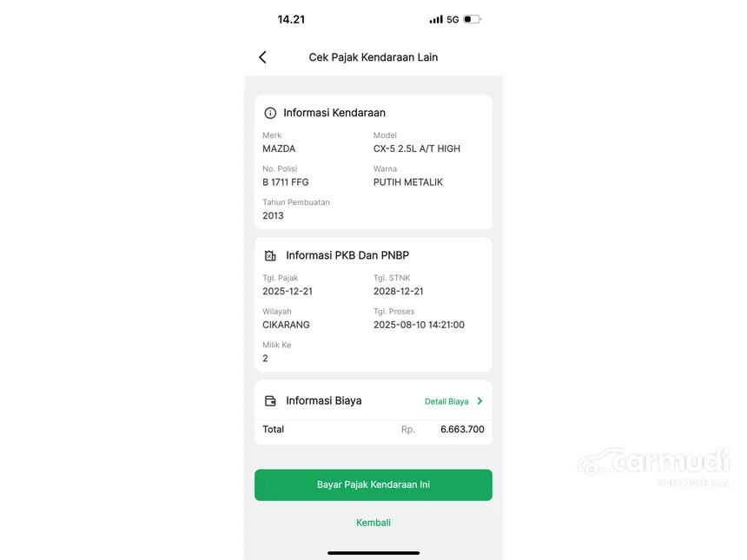
Task: Tap the back arrow icon
Action: click(x=262, y=57)
